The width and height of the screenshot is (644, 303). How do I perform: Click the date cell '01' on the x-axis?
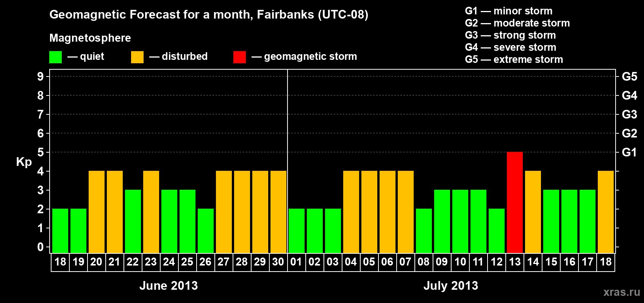[x=297, y=262]
